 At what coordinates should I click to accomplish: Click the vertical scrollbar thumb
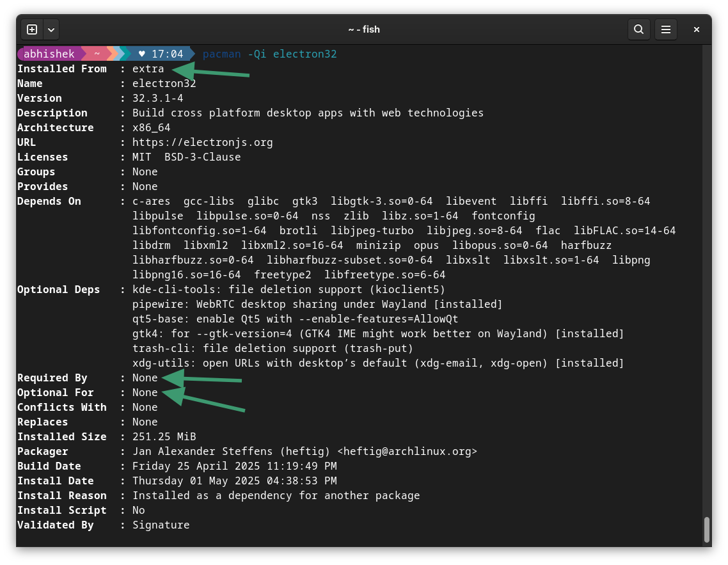707,529
